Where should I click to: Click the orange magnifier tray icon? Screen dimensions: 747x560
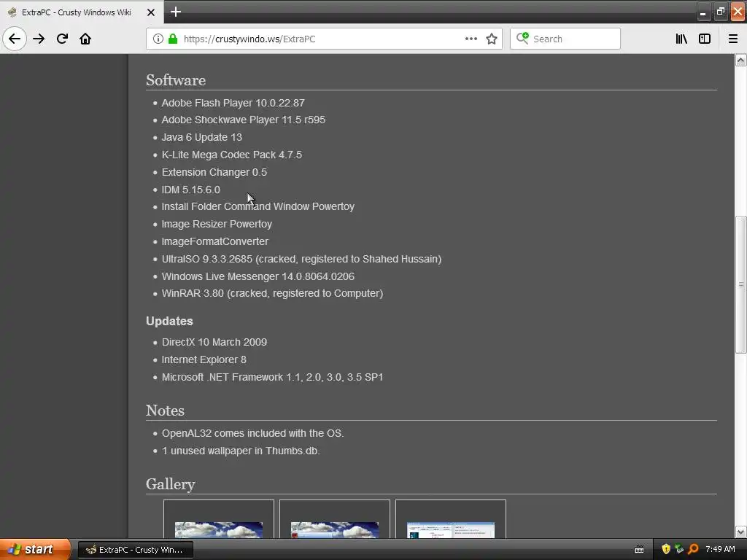693,549
